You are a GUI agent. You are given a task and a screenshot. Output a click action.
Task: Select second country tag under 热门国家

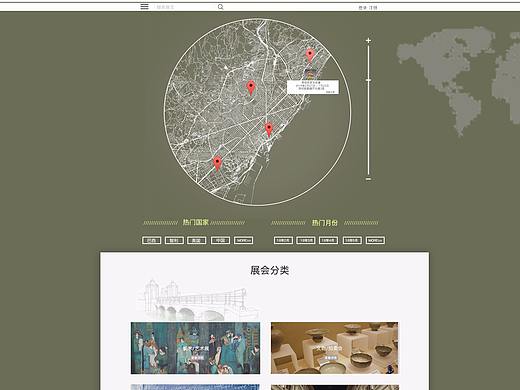174,240
